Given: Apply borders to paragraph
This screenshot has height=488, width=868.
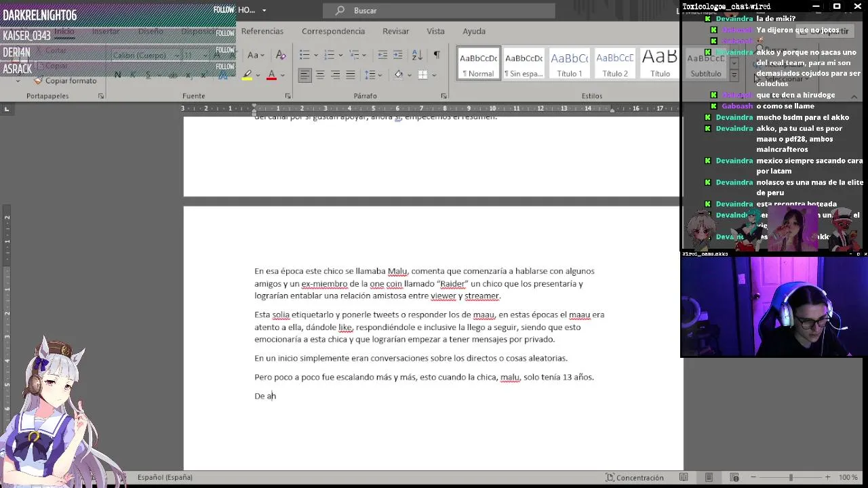Looking at the screenshot, I should 422,75.
